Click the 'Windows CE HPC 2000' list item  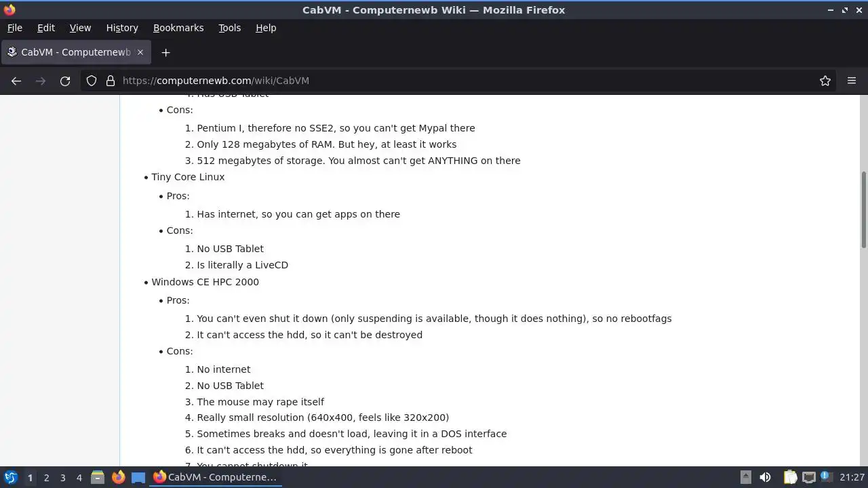pos(205,282)
